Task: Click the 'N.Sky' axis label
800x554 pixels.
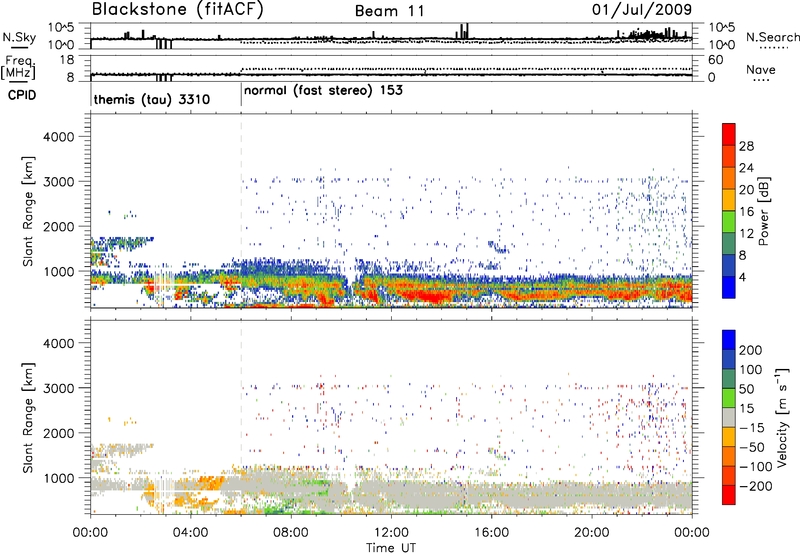Action: coord(19,37)
